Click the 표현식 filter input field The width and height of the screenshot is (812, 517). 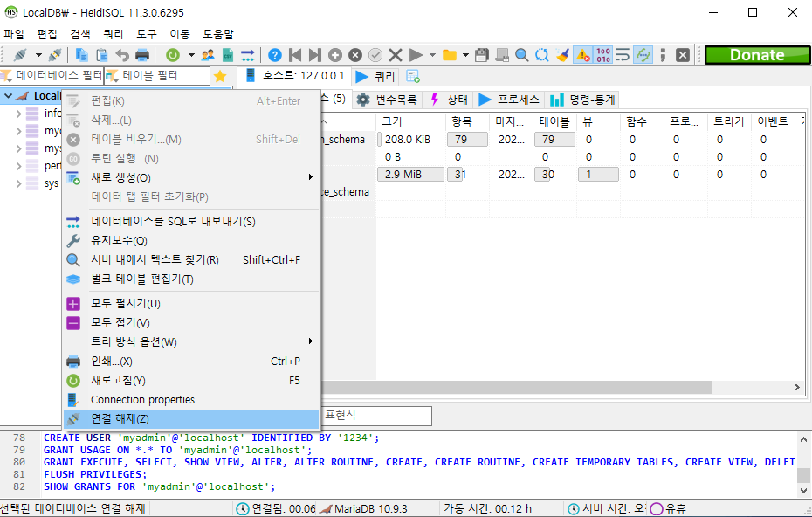tap(377, 416)
